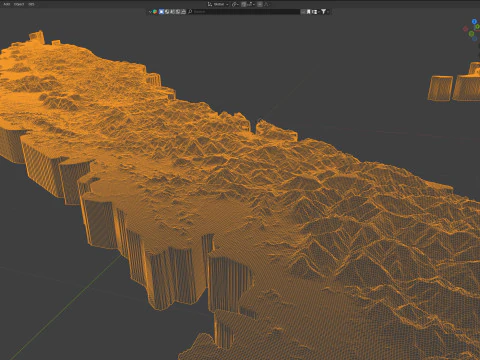
Task: Click the blue Z axis on the gizmo
Action: pos(474,22)
